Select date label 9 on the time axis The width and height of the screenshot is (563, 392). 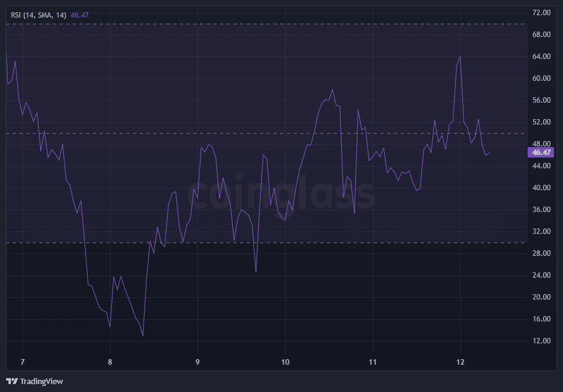click(x=198, y=362)
